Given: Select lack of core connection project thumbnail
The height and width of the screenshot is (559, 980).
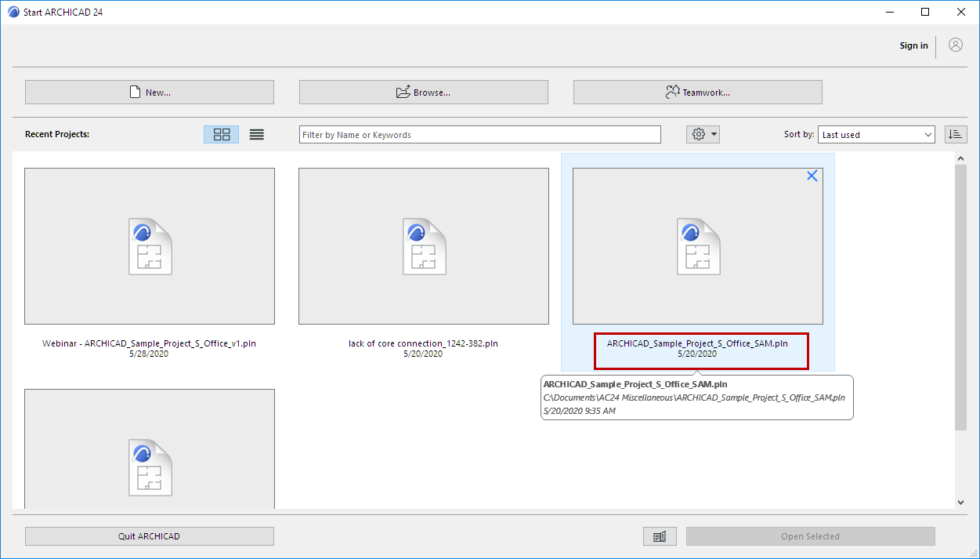Looking at the screenshot, I should (x=424, y=246).
